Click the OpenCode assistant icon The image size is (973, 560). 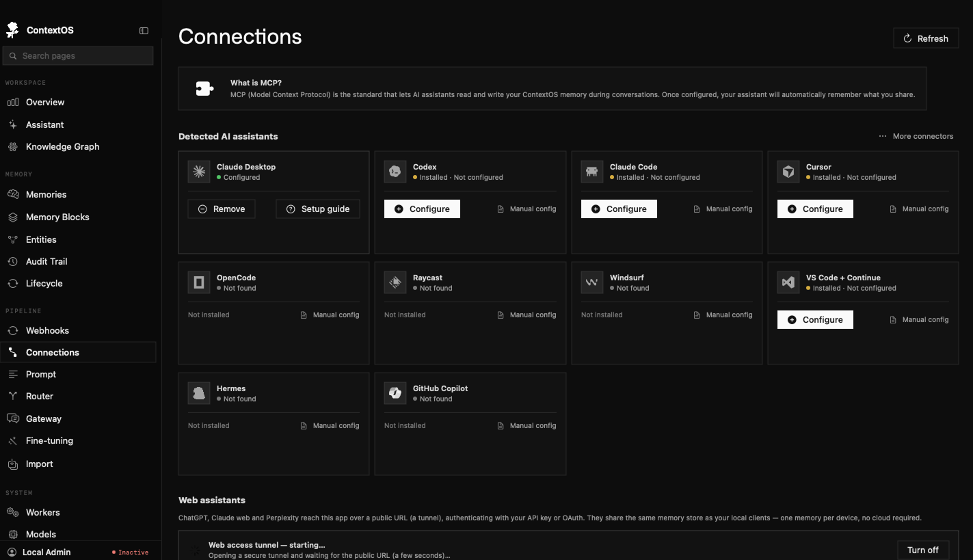click(199, 282)
